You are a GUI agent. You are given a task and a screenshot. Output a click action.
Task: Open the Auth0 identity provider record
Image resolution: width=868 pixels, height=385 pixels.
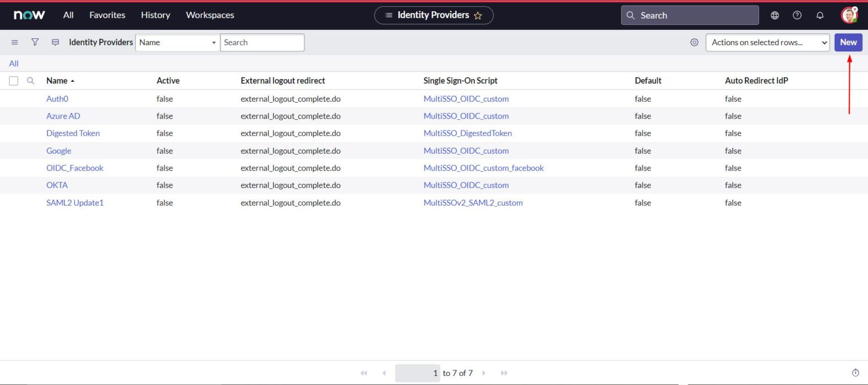[x=57, y=98]
